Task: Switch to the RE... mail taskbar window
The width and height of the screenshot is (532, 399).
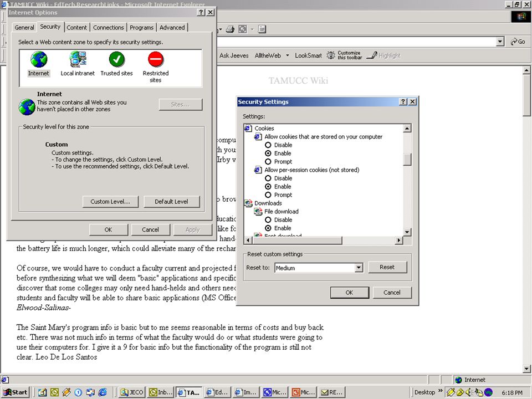Action: coord(332,392)
